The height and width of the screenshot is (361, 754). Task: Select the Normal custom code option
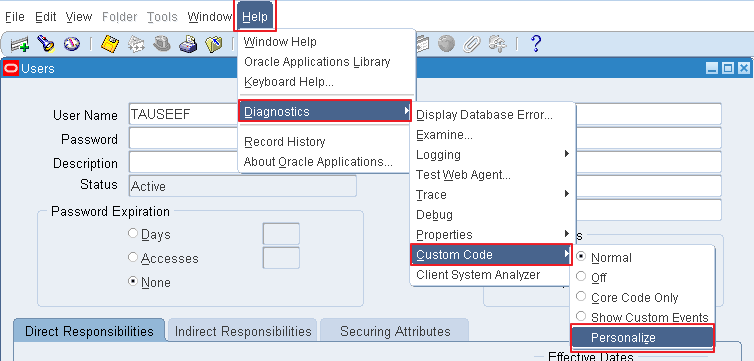point(581,257)
